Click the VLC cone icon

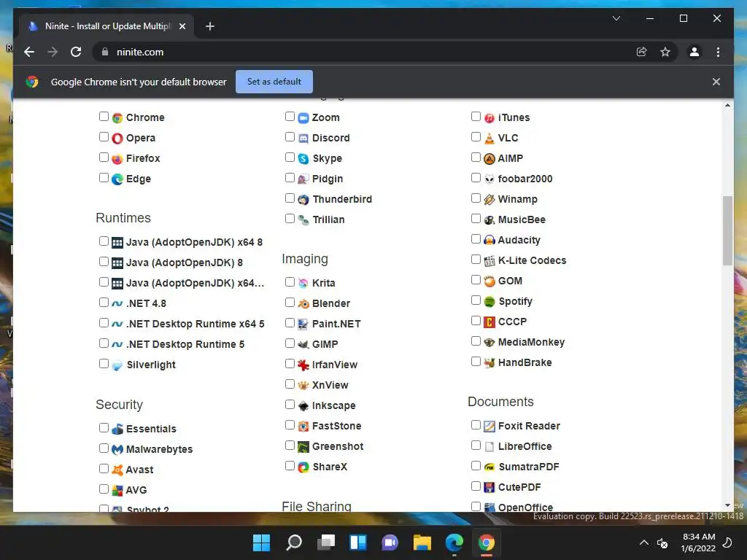point(489,138)
